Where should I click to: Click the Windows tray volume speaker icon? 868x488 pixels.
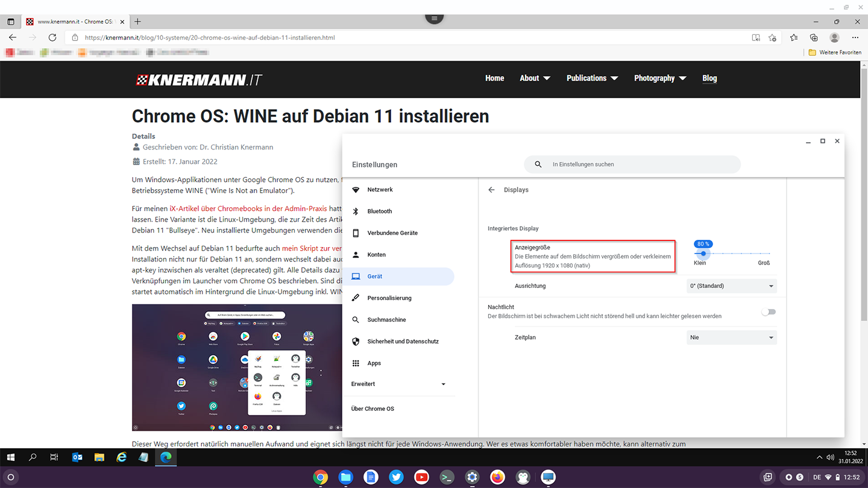tap(830, 457)
